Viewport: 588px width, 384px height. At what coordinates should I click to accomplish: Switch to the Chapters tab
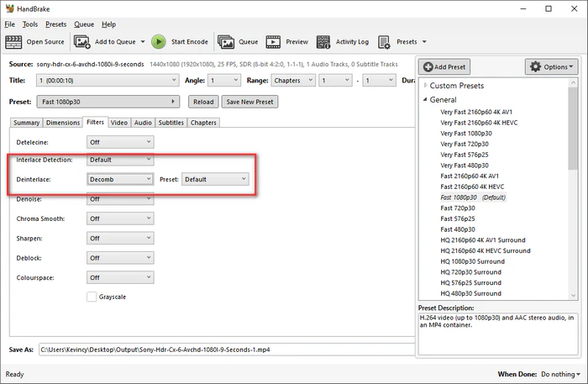[203, 123]
